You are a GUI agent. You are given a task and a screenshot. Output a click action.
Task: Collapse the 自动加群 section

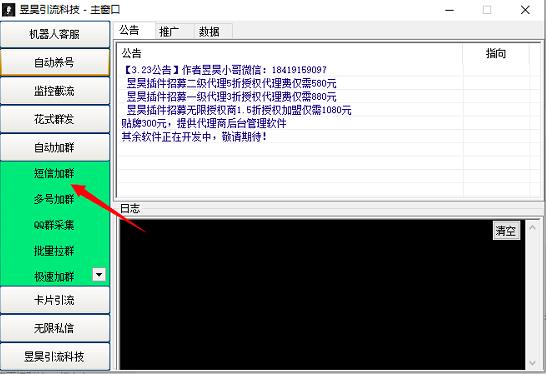pyautogui.click(x=55, y=148)
